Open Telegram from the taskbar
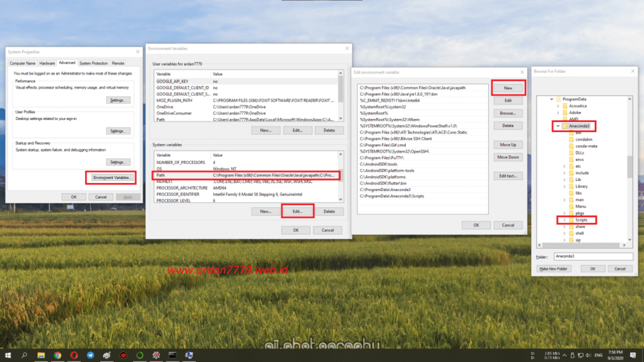644x362 pixels. click(90, 355)
